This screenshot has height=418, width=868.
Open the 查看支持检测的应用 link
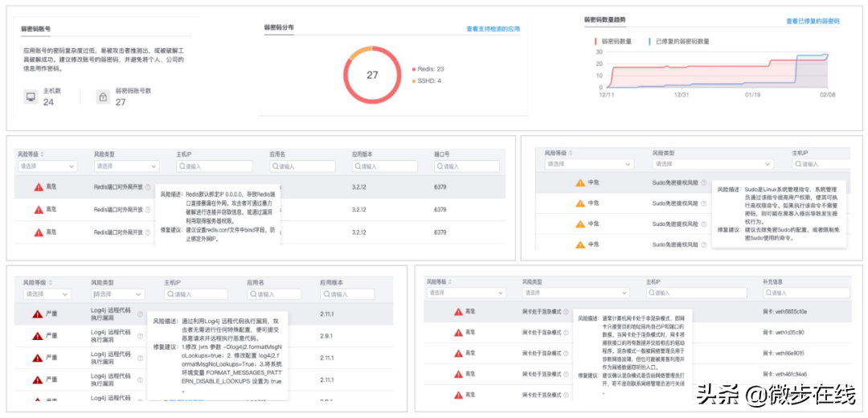point(493,29)
